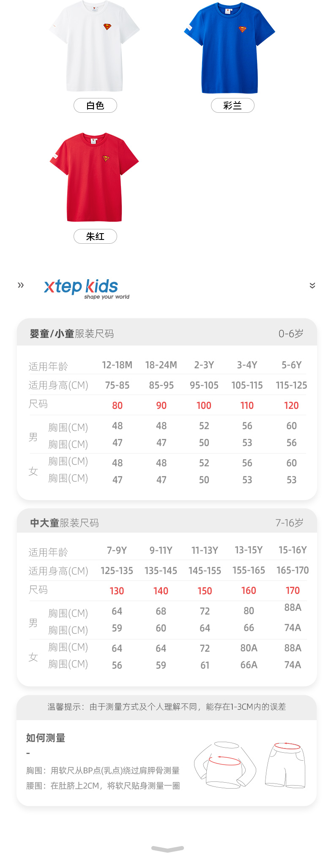Image resolution: width=334 pixels, height=868 pixels.
Task: Click the 中大童服装尺码 table header
Action: click(x=64, y=523)
